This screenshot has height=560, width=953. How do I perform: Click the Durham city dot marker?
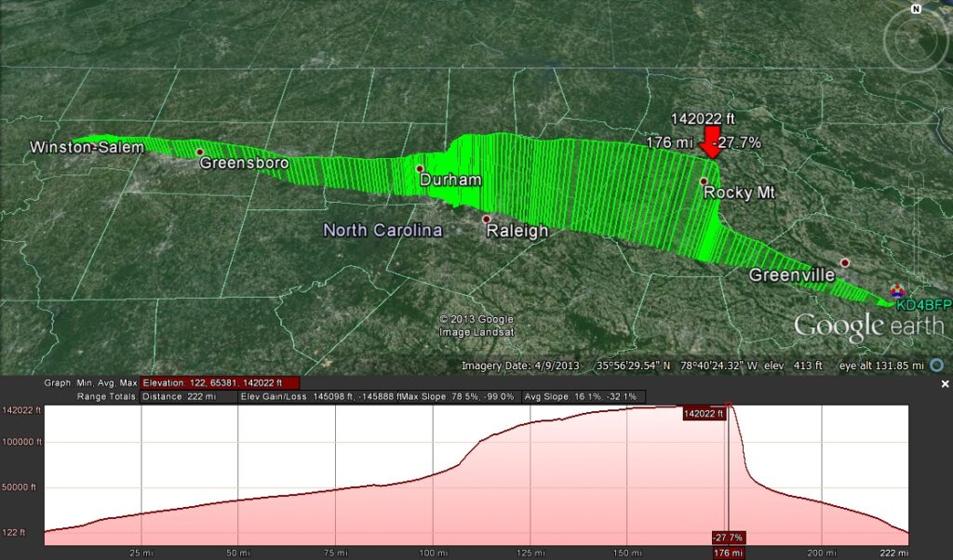[x=420, y=168]
